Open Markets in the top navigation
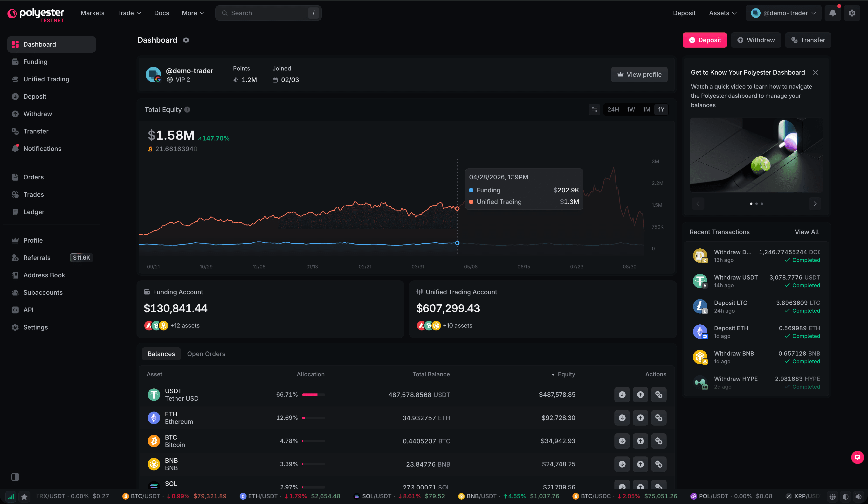 (x=92, y=13)
